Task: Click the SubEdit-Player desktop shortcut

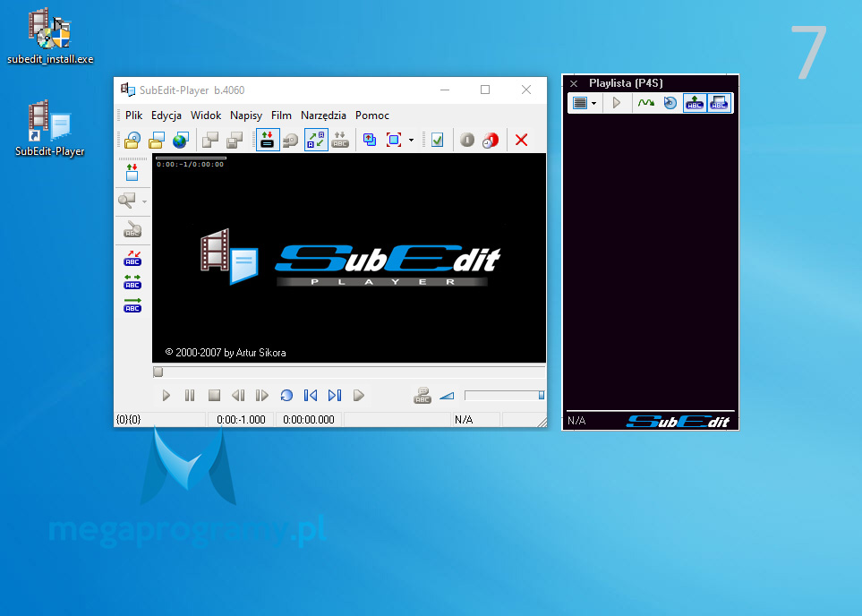Action: coord(50,129)
